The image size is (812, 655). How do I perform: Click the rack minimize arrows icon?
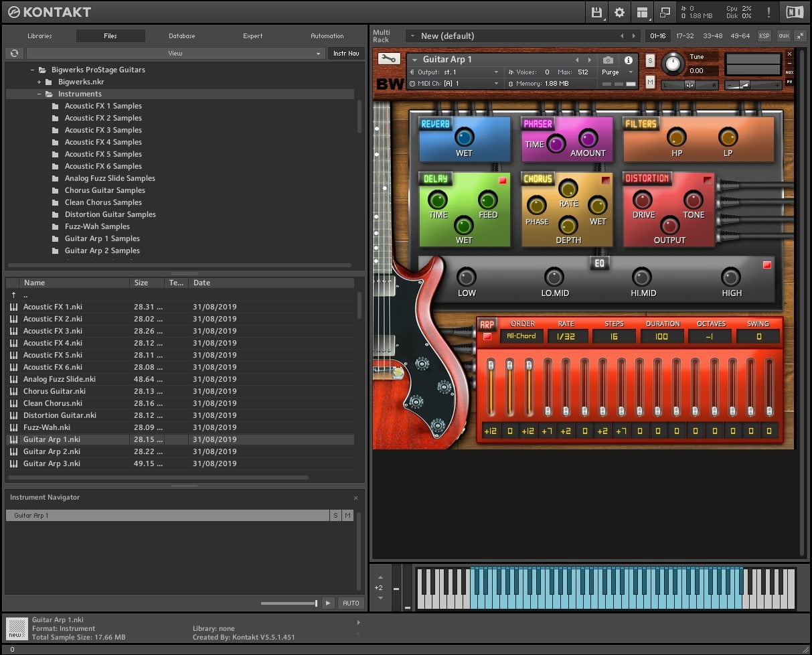pyautogui.click(x=801, y=36)
